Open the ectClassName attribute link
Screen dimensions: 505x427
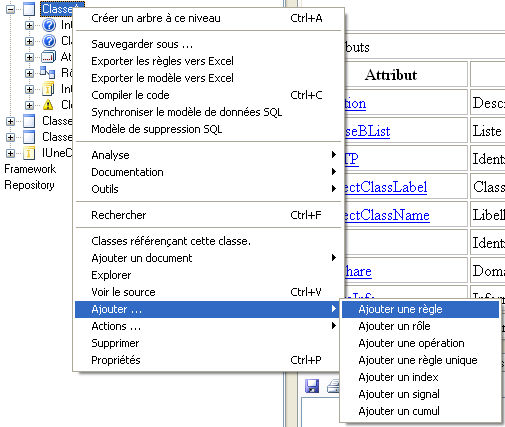click(387, 215)
